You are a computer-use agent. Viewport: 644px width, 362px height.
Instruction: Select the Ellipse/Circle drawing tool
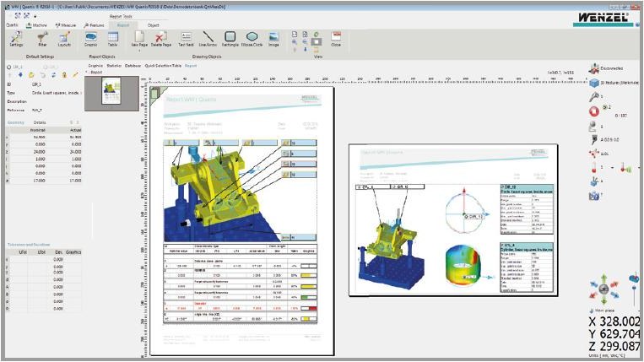click(x=252, y=40)
